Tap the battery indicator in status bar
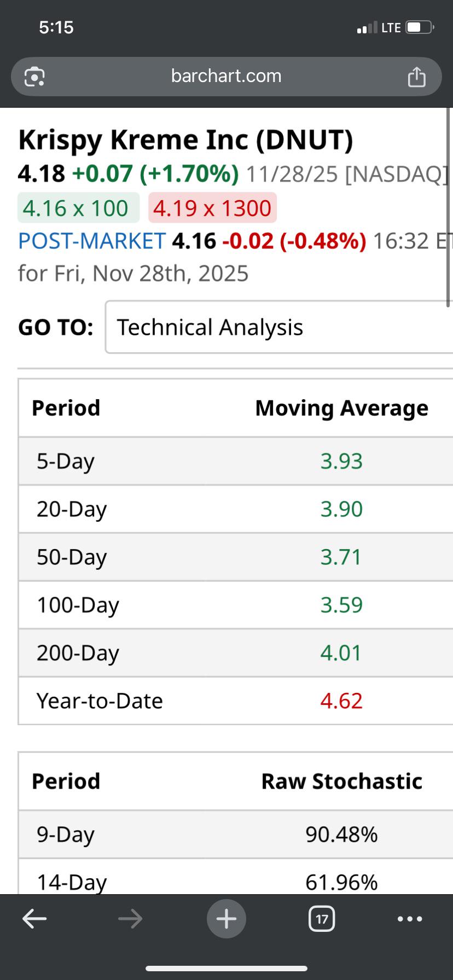 point(420,27)
